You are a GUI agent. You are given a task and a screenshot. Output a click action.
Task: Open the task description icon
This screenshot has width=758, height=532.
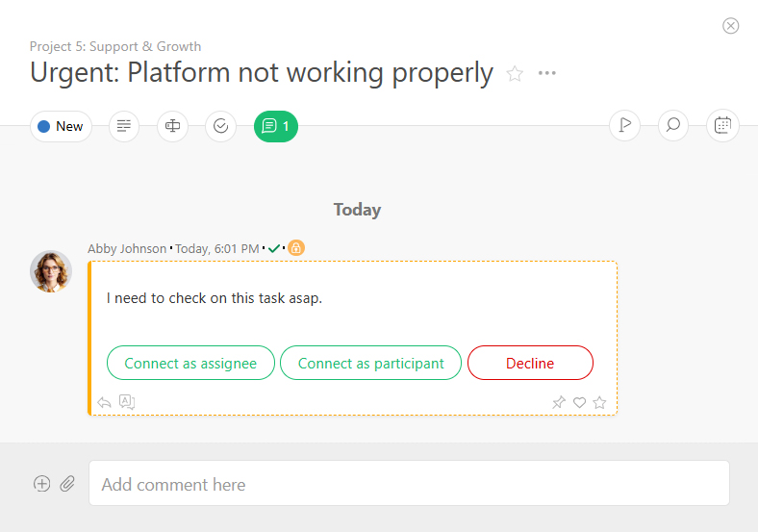[124, 126]
